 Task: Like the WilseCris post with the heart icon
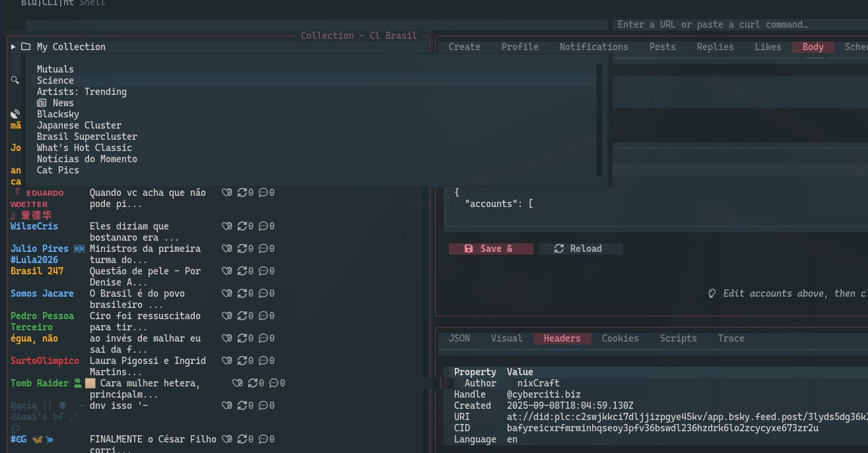pos(227,226)
